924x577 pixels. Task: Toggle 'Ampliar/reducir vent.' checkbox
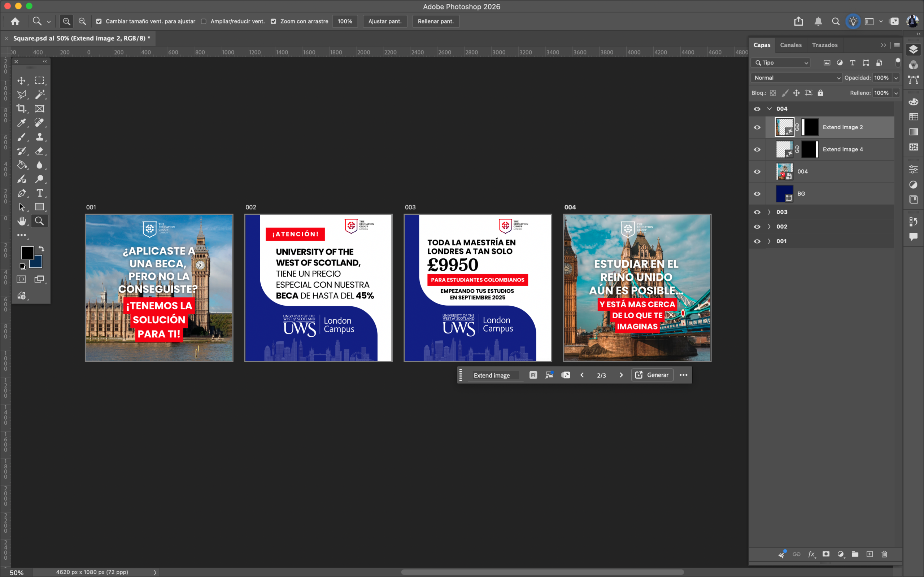204,21
